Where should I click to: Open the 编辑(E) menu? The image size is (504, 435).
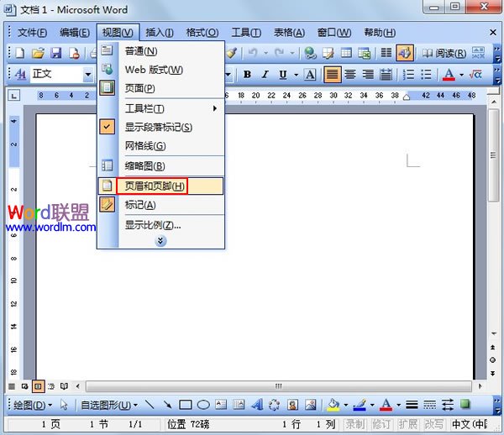click(75, 33)
